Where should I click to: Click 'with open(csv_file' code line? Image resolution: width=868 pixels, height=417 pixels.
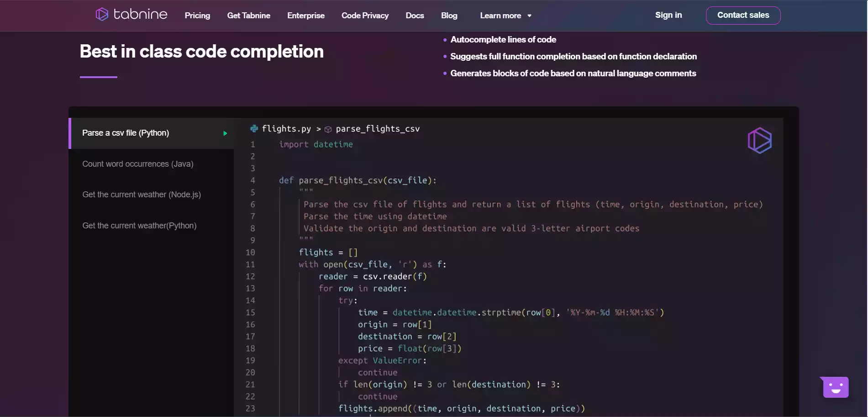click(373, 264)
